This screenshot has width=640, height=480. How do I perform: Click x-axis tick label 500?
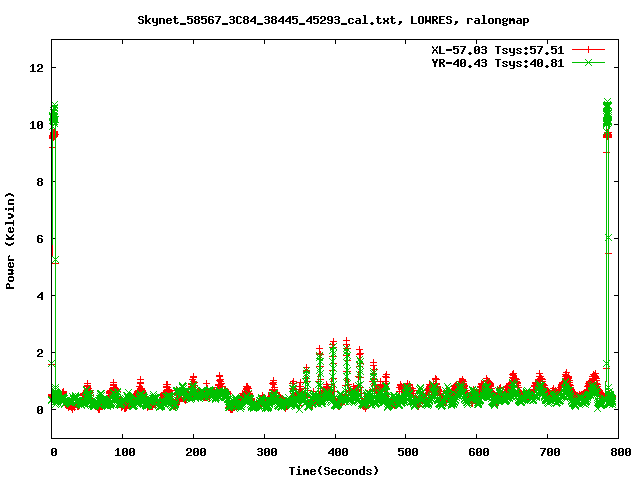click(408, 452)
